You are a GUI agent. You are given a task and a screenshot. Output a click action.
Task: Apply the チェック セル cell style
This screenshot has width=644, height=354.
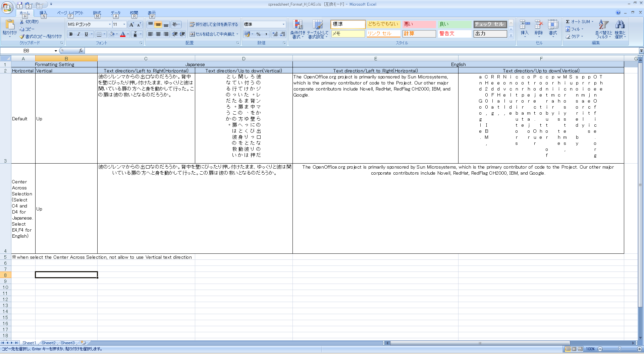(x=490, y=24)
